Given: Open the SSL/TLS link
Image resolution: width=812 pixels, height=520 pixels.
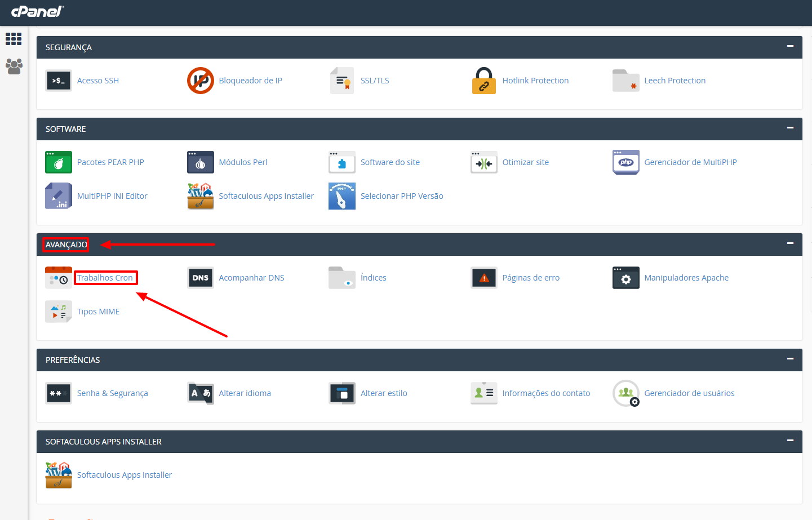Looking at the screenshot, I should click(375, 81).
